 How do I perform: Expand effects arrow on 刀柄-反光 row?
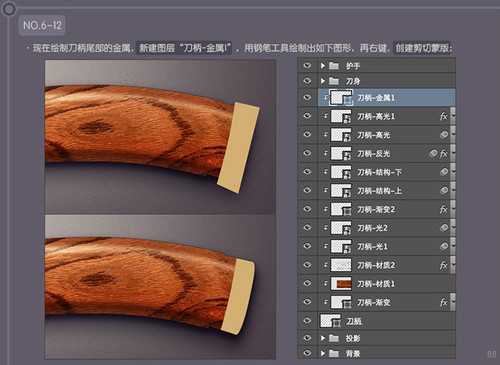pos(453,153)
